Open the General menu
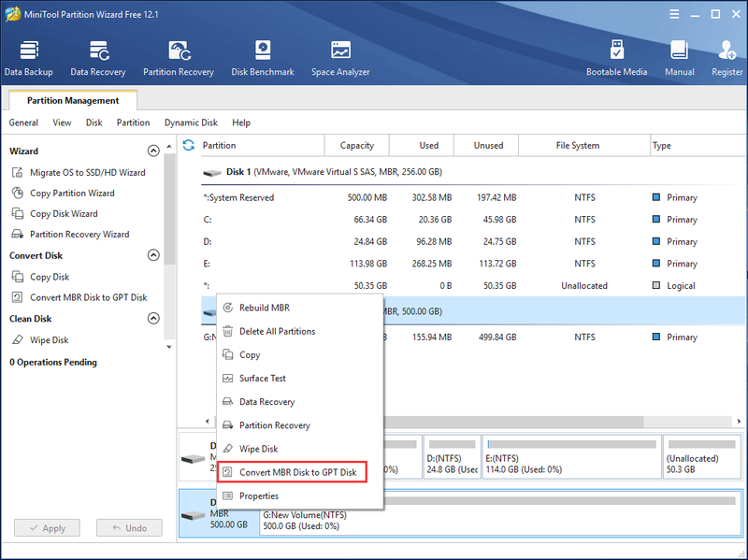748x560 pixels. click(23, 122)
